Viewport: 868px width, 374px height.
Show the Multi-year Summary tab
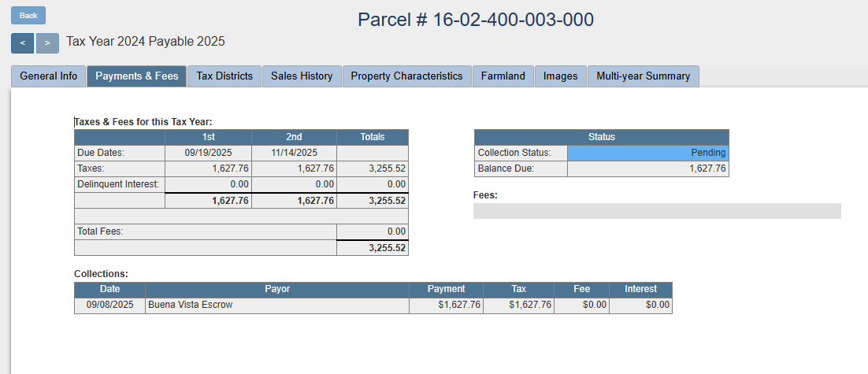(643, 76)
